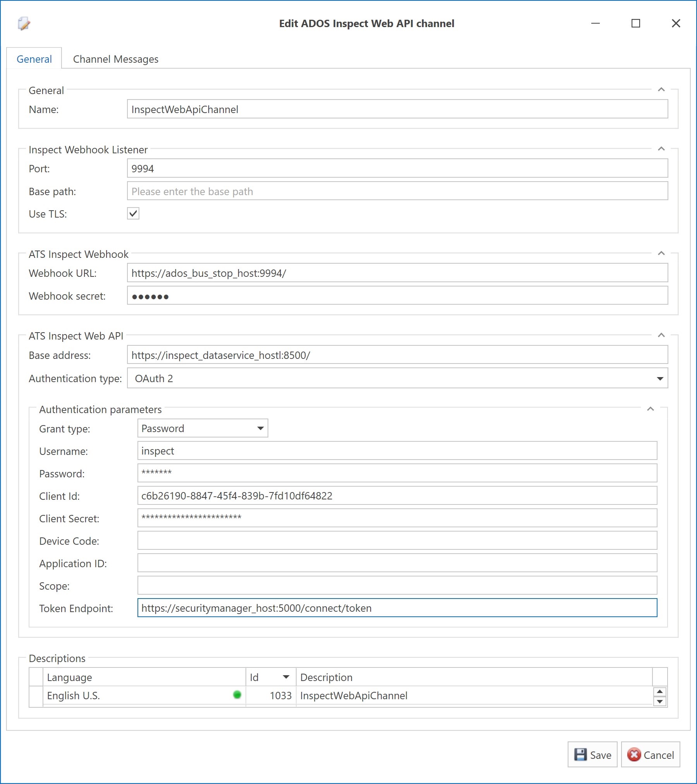697x784 pixels.
Task: Select the General tab
Action: click(x=34, y=59)
